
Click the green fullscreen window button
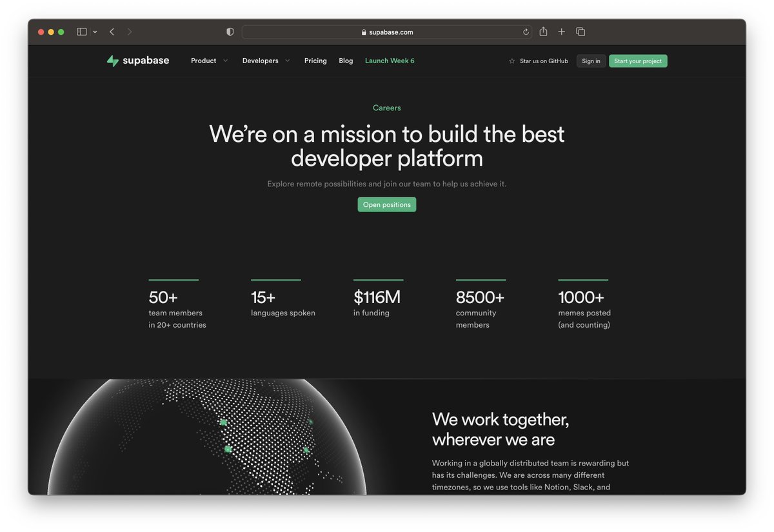point(61,32)
